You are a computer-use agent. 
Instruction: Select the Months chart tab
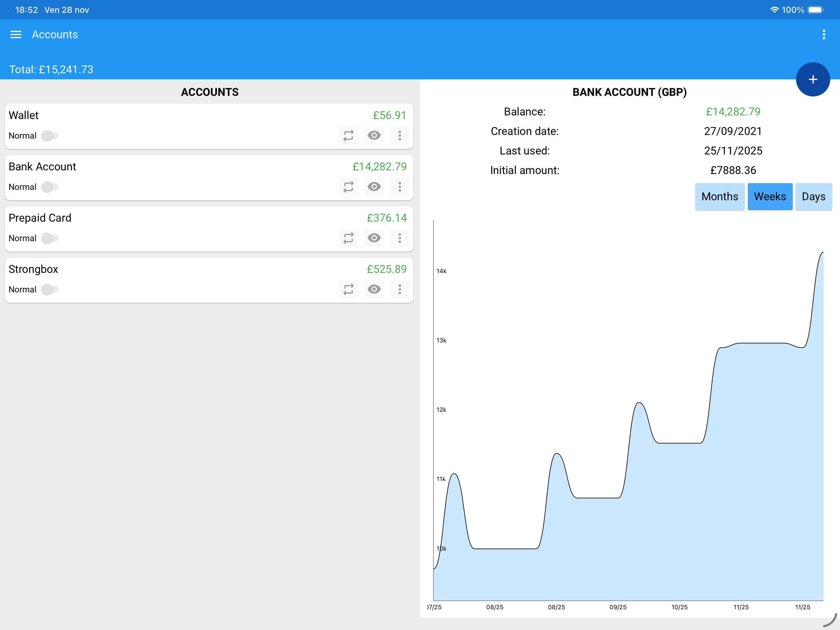(719, 197)
